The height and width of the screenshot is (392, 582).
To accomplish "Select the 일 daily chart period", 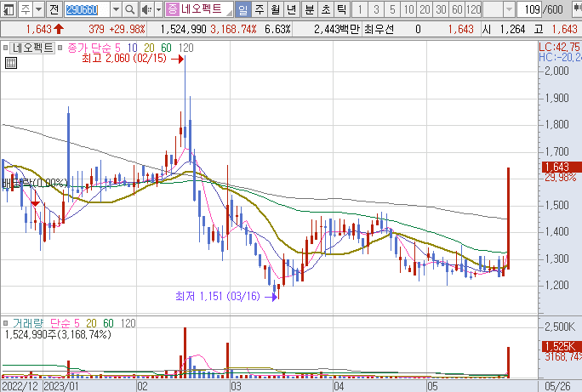I will (x=242, y=9).
